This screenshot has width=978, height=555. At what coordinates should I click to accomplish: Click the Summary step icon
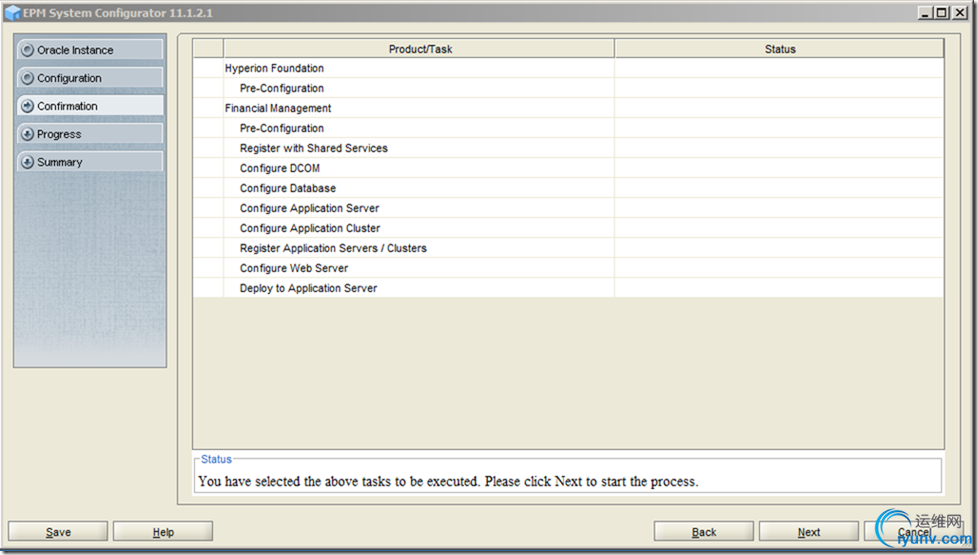point(27,162)
